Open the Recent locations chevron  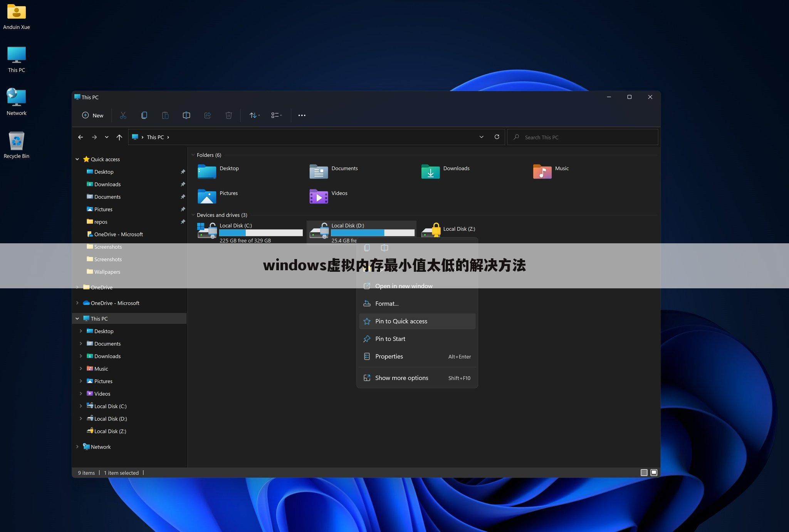[107, 137]
